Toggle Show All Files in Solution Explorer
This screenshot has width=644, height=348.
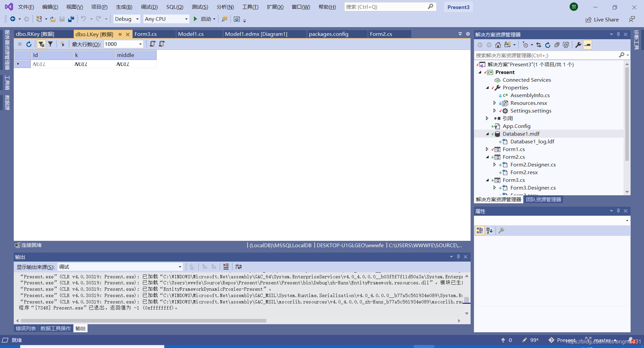[566, 45]
